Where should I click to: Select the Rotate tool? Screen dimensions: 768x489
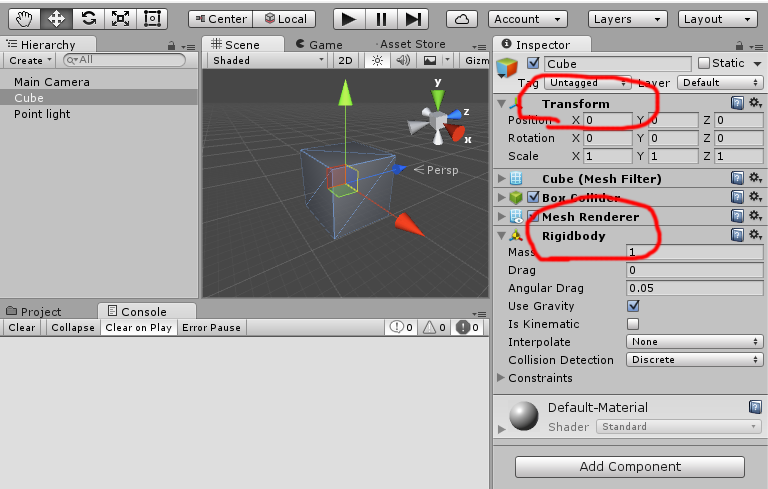(x=89, y=19)
